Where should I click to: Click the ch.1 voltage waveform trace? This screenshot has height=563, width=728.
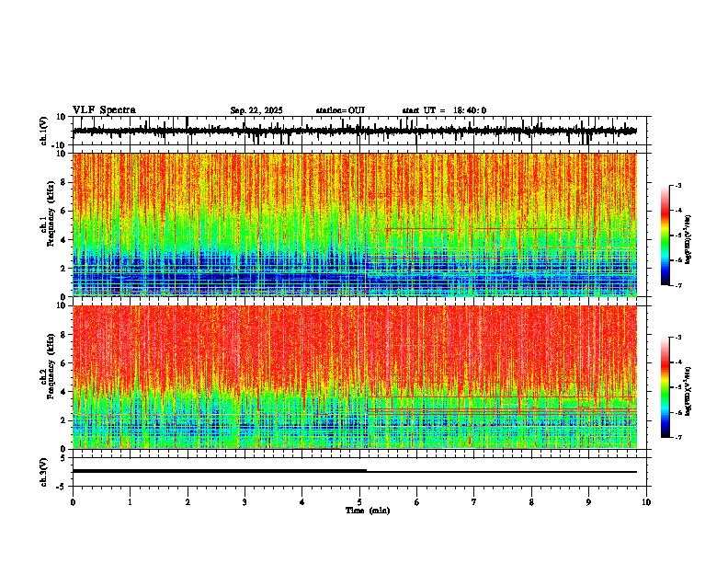pos(354,131)
